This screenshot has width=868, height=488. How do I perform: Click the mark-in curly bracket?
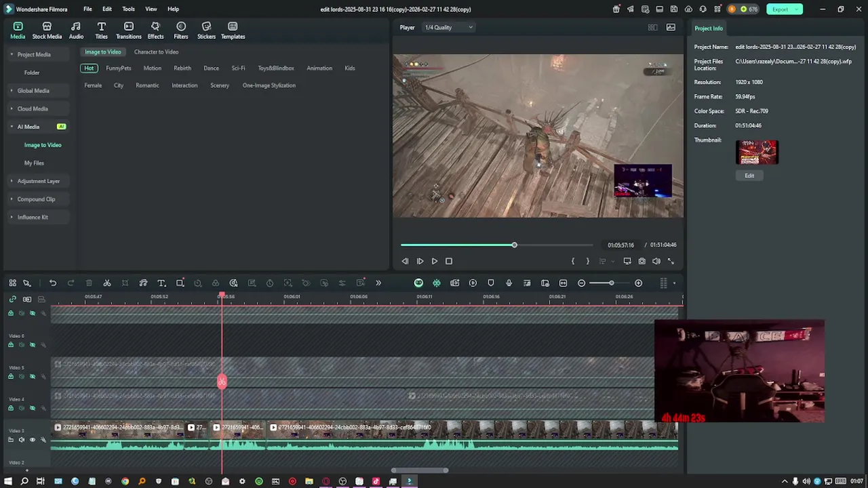(573, 261)
